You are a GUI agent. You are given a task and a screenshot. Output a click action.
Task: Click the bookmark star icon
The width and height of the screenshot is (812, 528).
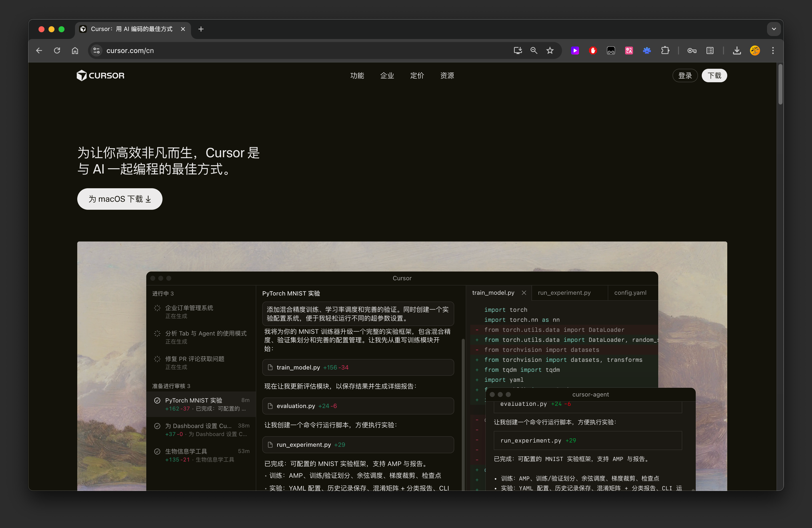[550, 50]
